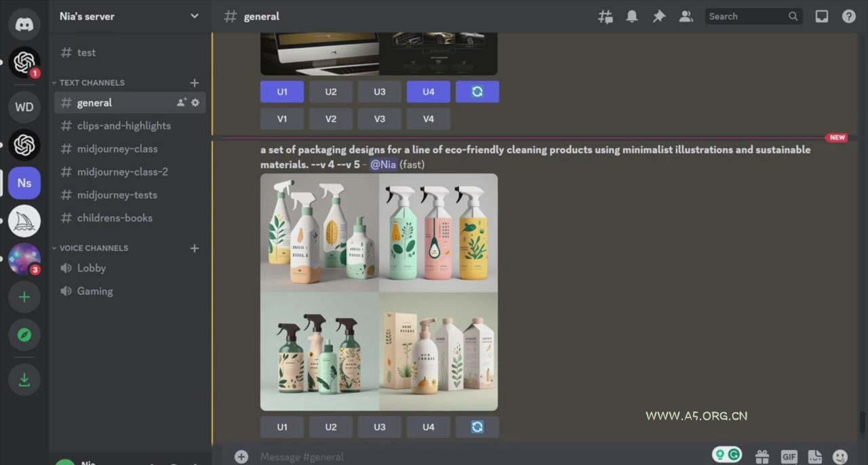Add a server with plus icon

24,297
